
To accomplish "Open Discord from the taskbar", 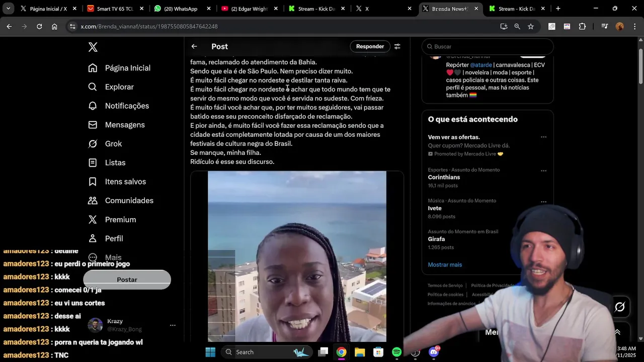I will [x=434, y=352].
